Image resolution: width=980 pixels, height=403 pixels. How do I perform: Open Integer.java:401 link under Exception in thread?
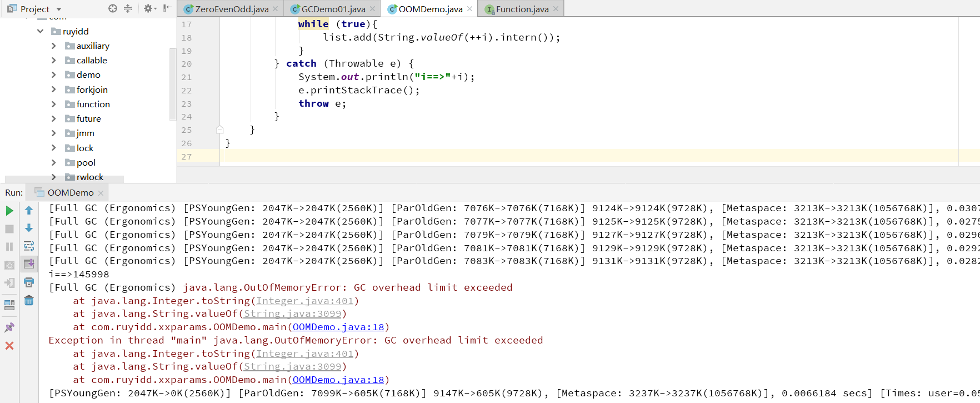pyautogui.click(x=304, y=354)
